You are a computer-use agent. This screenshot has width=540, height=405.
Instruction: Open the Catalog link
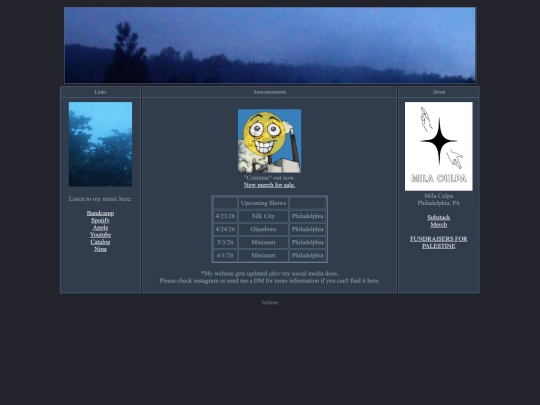[x=100, y=242]
